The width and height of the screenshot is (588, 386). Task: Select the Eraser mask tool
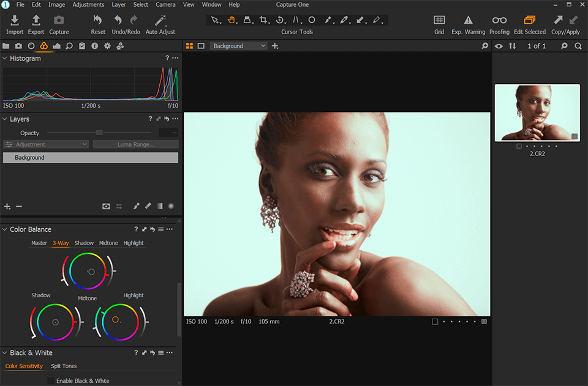[344, 20]
